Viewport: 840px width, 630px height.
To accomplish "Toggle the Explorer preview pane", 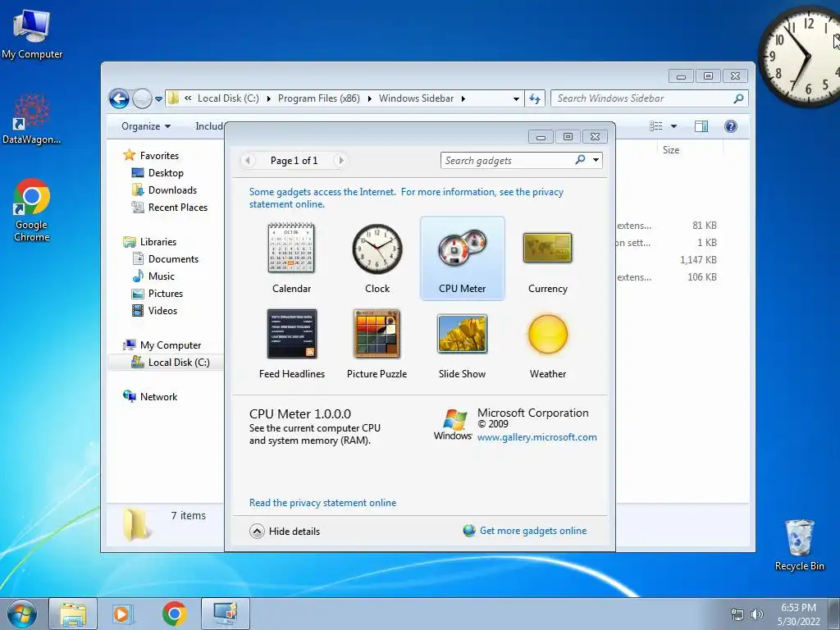I will 701,126.
